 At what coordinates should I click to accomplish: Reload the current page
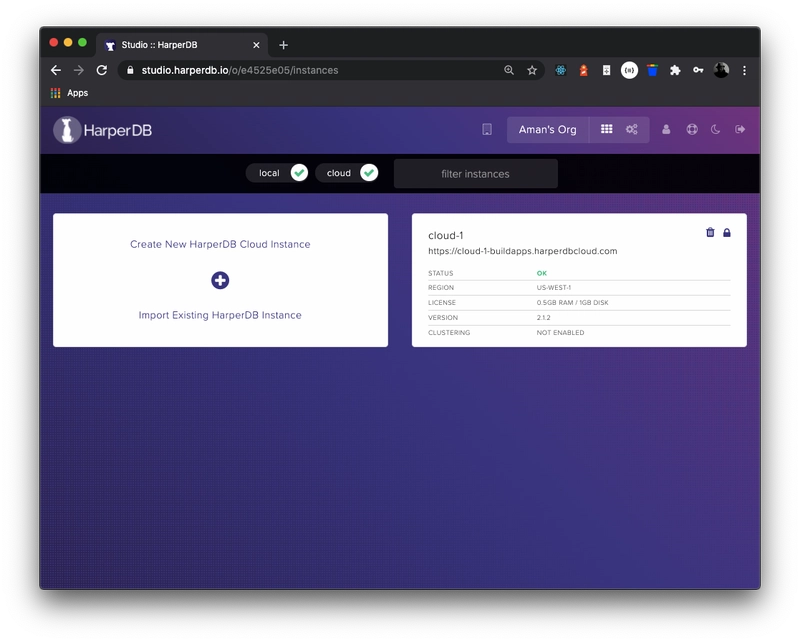pos(102,70)
